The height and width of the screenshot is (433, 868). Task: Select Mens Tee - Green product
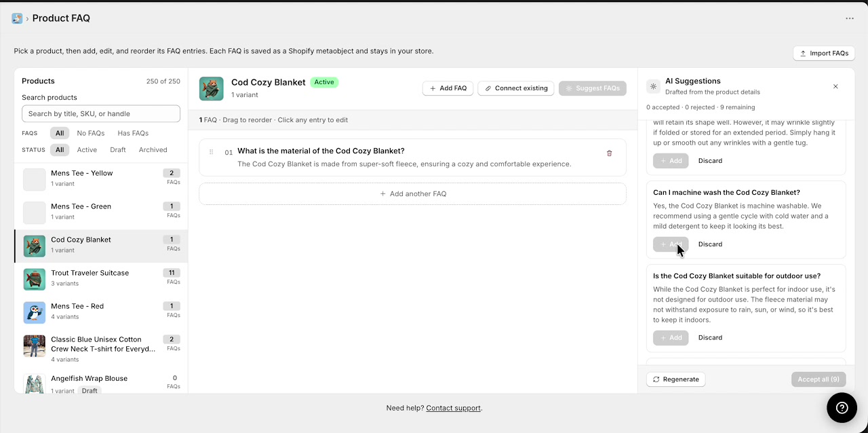point(101,212)
